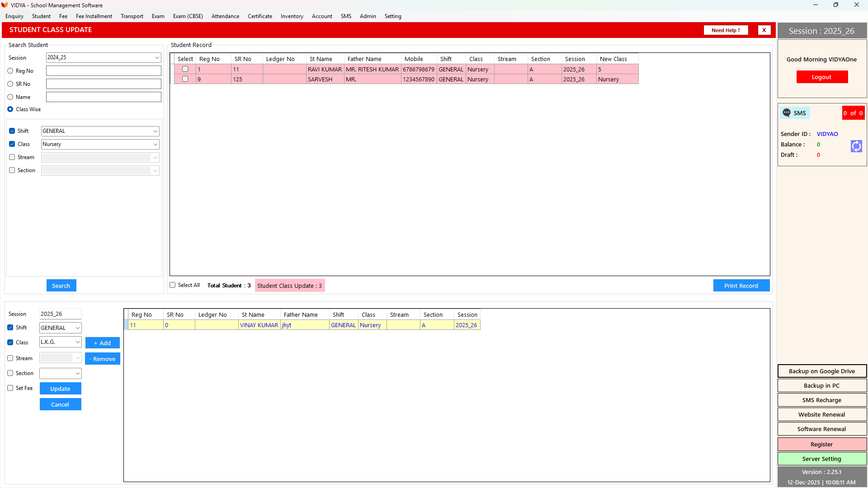This screenshot has width=868, height=488.
Task: Tick the select box for RAVI KUMAR
Action: 185,69
